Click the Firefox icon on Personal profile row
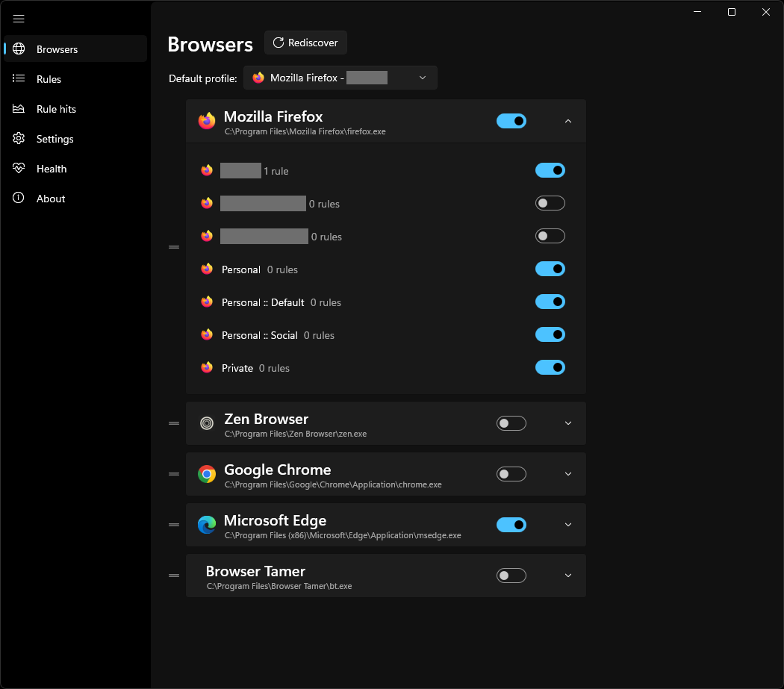 point(207,269)
